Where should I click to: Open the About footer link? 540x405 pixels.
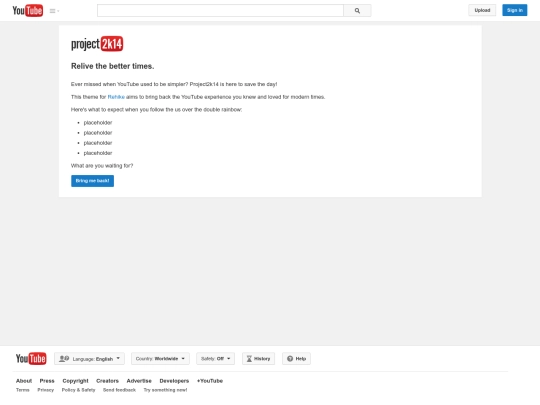tap(24, 381)
